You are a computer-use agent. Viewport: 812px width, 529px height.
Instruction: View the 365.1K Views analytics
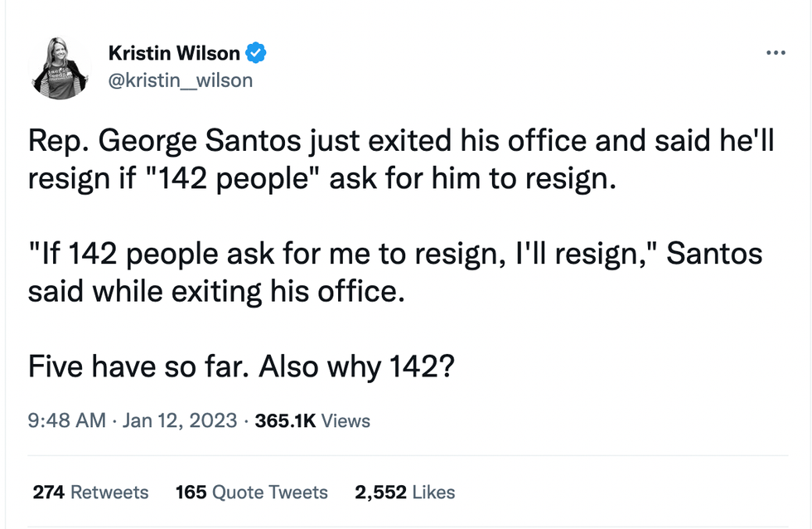(x=313, y=420)
